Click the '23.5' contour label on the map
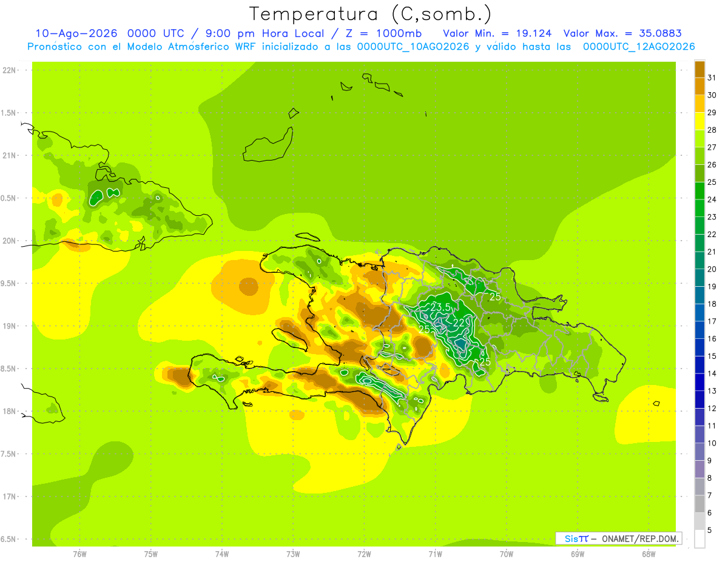728x562 pixels. 440,308
